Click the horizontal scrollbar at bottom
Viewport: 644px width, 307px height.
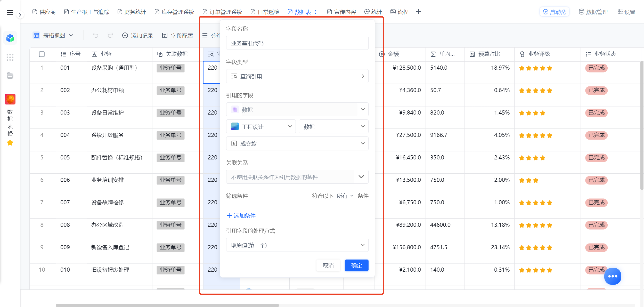pyautogui.click(x=167, y=305)
